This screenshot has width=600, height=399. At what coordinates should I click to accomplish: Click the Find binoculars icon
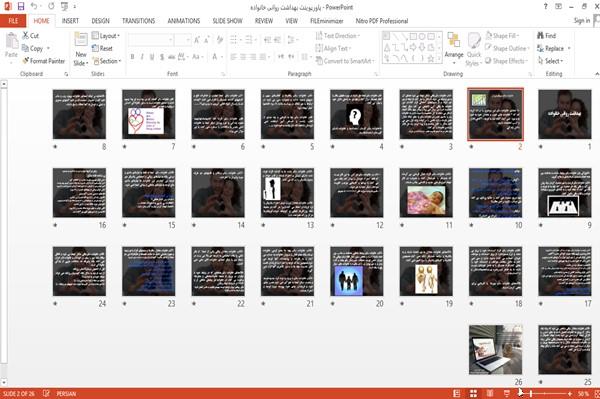(540, 36)
